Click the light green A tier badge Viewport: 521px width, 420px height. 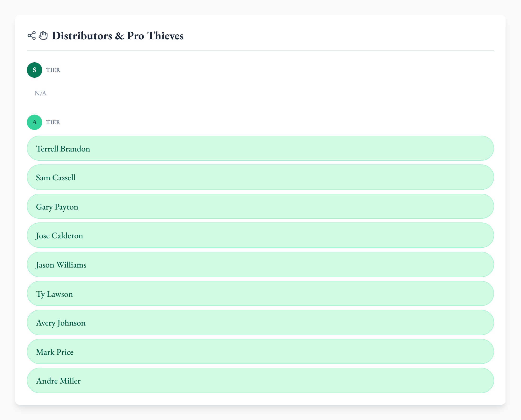click(x=34, y=122)
